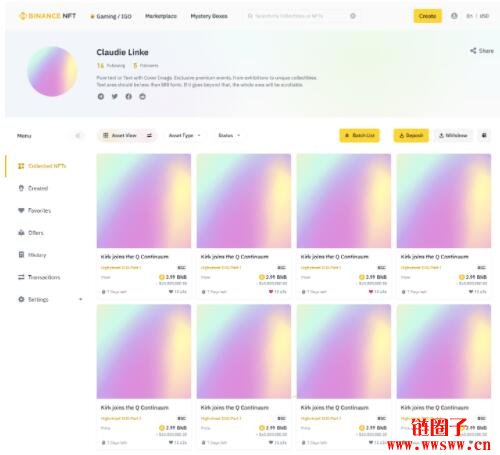Screen dimensions: 500x455
Task: Open the Facebook profile icon
Action: [128, 96]
